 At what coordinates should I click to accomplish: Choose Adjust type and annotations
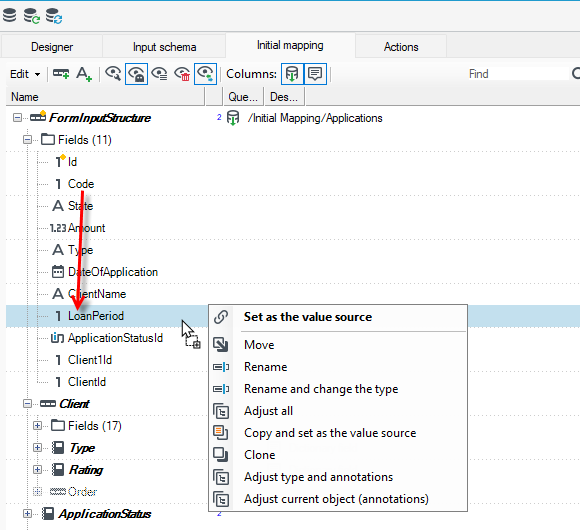(x=338, y=477)
